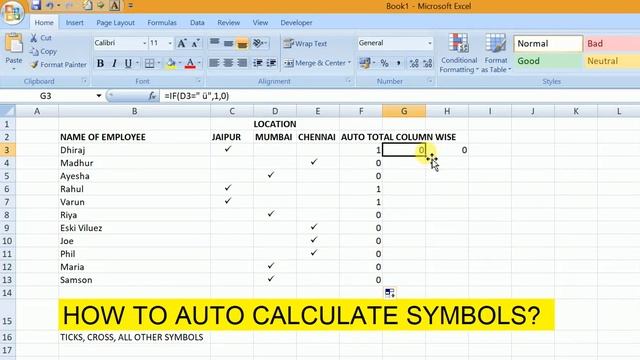640x360 pixels.
Task: Expand the Merge & Center dropdown arrow
Action: coord(349,63)
